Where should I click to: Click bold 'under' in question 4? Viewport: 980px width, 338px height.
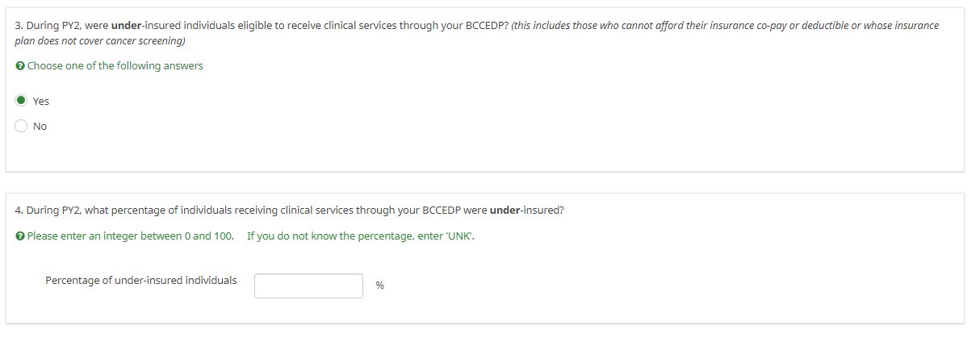click(x=505, y=211)
